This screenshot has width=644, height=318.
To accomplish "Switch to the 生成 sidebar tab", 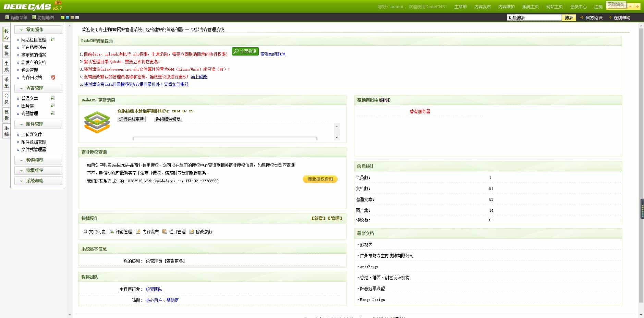I will pos(7,66).
